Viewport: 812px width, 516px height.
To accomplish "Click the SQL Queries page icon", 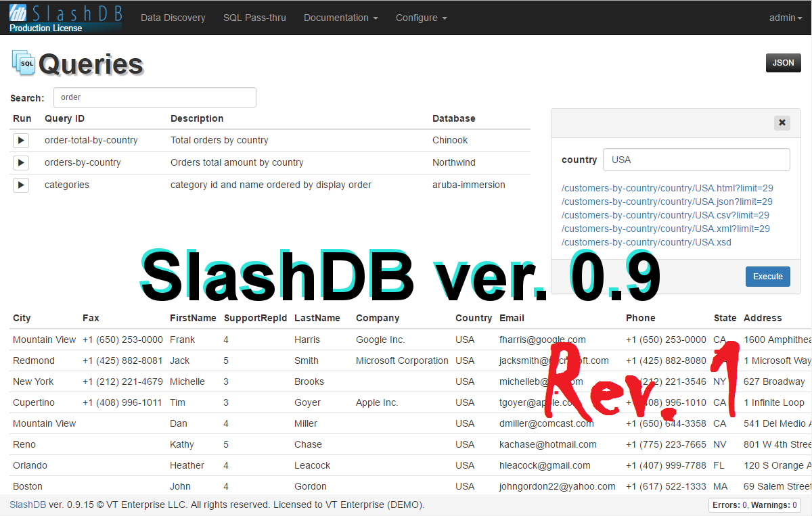I will 24,62.
